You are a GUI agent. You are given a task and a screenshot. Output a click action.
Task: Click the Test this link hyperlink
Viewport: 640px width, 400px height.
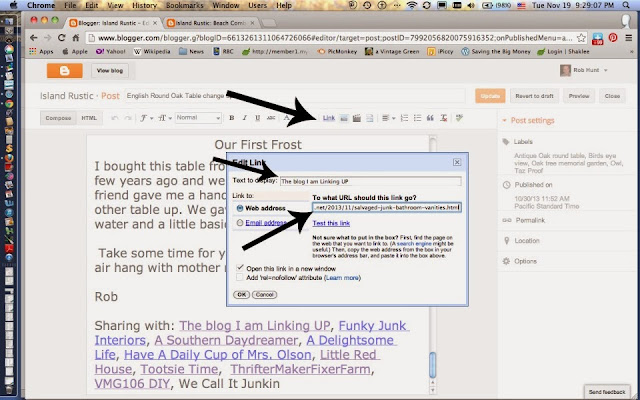coord(331,223)
